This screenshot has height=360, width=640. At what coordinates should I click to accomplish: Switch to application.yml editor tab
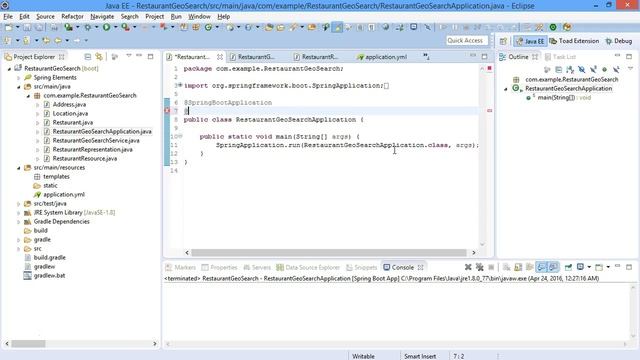tap(382, 57)
